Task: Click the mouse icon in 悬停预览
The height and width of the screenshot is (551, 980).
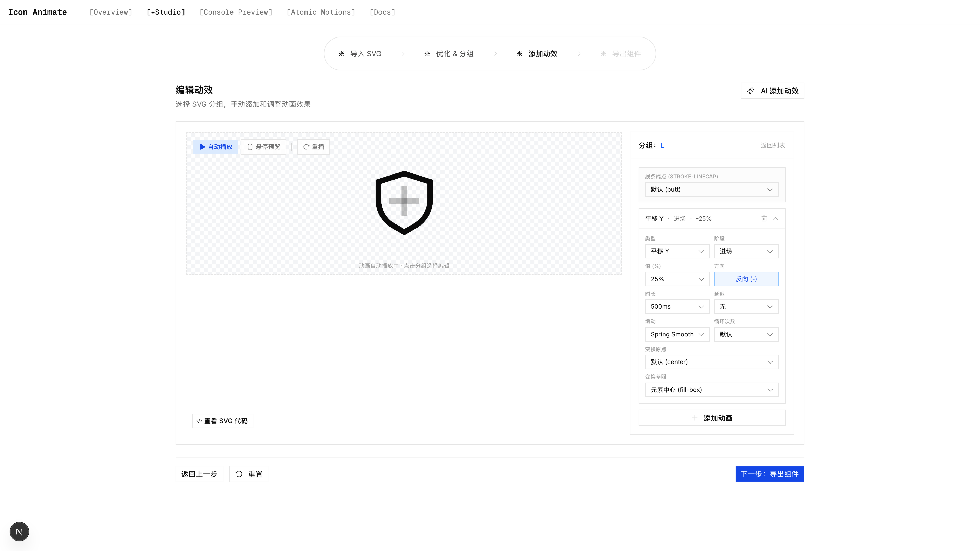Action: [250, 147]
